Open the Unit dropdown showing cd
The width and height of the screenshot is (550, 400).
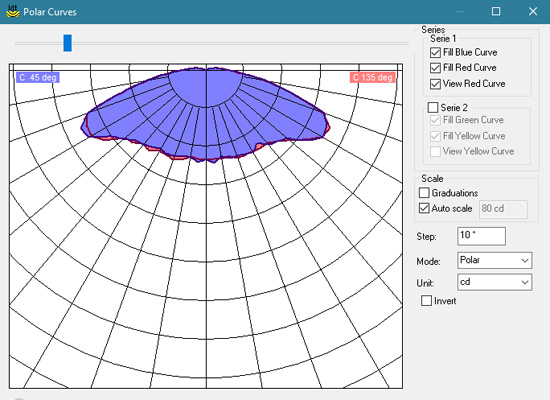[x=494, y=282]
